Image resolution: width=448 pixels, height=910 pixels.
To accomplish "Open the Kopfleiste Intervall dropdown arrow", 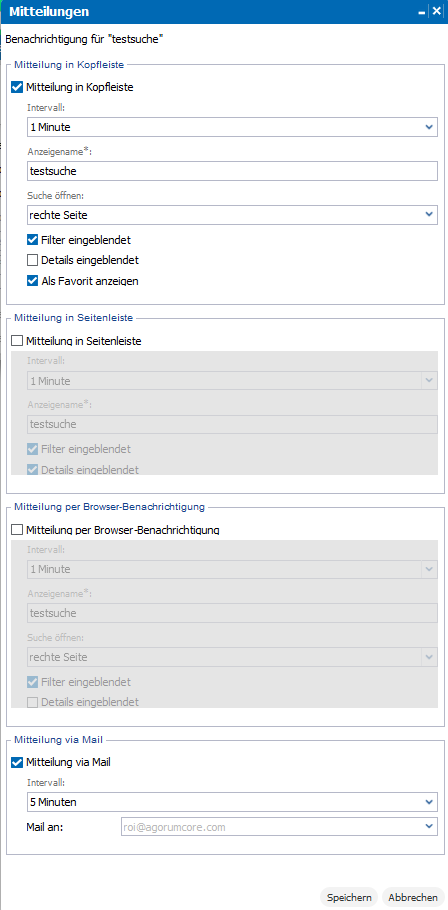I will coord(429,126).
